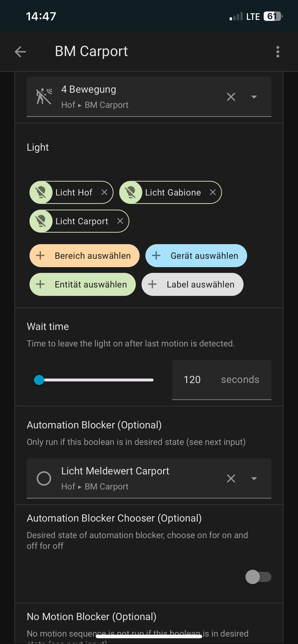Screen dimensions: 298x644
Task: Remove the Licht Hof chip
Action: [104, 192]
